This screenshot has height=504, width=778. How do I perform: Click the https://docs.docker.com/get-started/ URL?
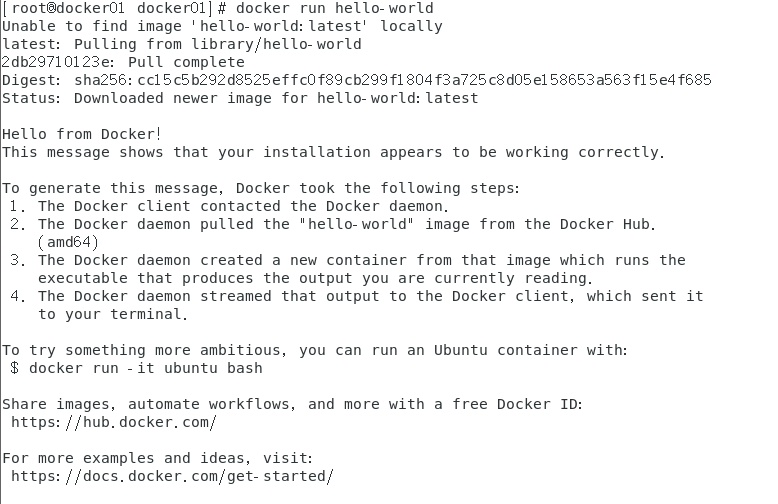click(172, 476)
